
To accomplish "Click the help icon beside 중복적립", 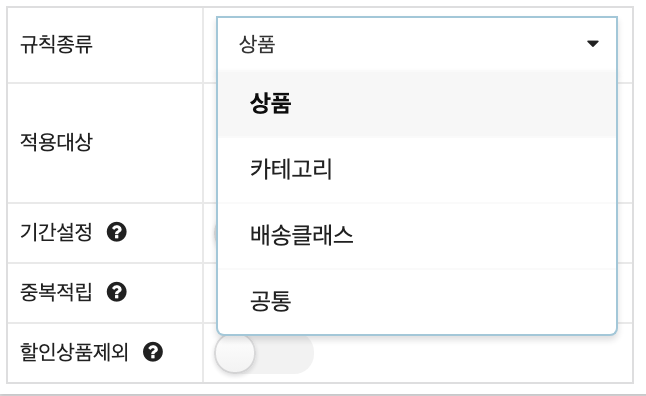I will (117, 292).
